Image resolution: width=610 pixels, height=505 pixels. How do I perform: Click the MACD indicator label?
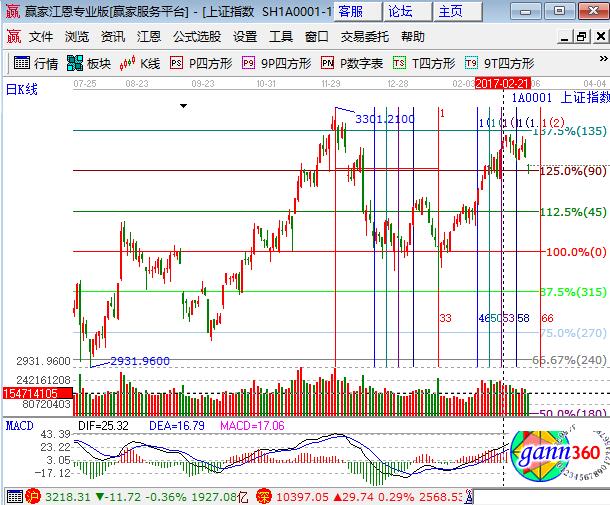click(x=20, y=426)
